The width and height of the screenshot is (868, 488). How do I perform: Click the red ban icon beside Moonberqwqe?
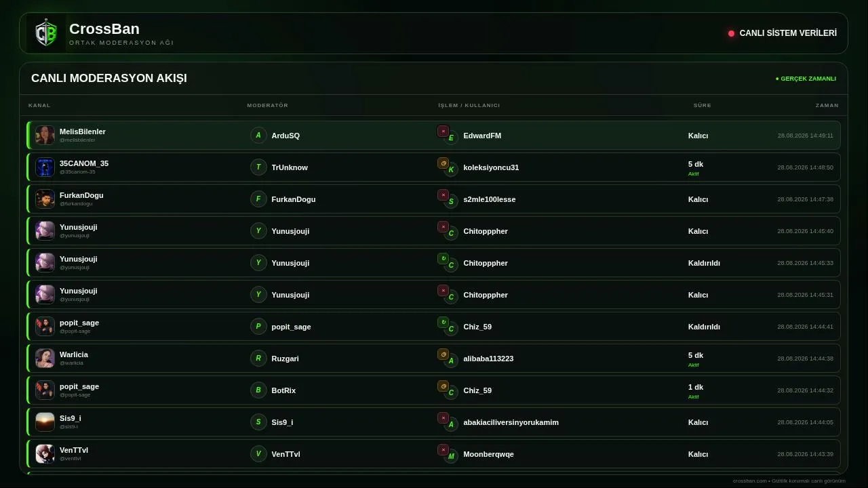click(x=443, y=450)
